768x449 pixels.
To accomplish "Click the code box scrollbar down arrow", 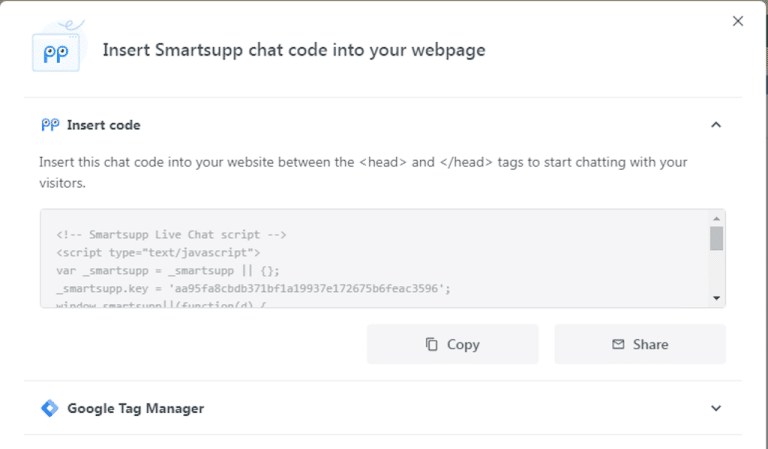I will tap(716, 298).
